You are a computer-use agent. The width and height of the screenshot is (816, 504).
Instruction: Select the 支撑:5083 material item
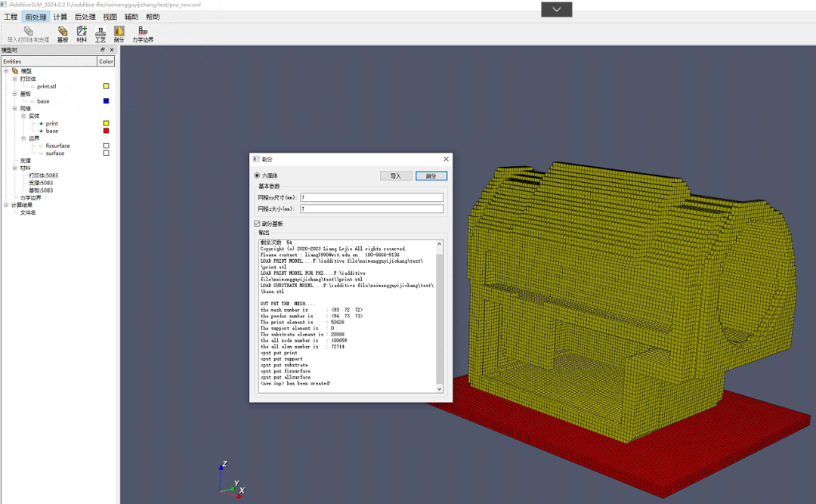point(41,183)
